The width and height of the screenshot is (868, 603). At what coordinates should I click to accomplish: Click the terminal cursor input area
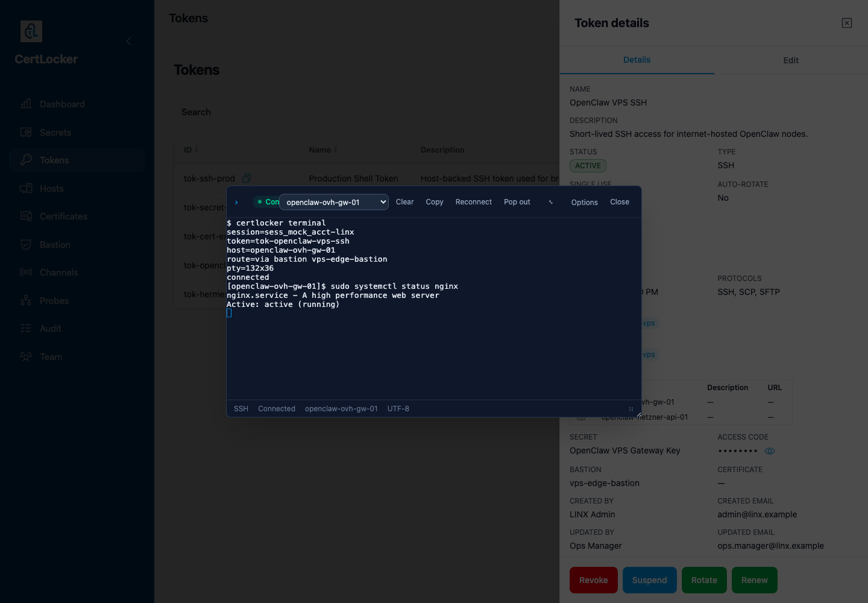coord(229,313)
